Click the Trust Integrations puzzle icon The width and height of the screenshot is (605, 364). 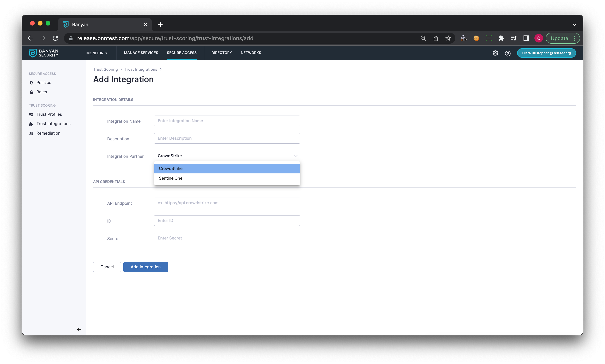(31, 124)
